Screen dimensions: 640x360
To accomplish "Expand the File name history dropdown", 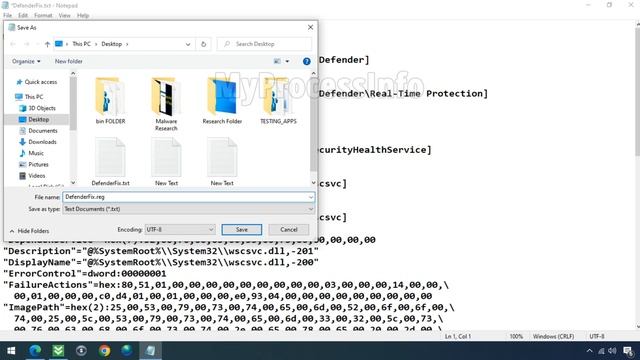I will coord(311,197).
